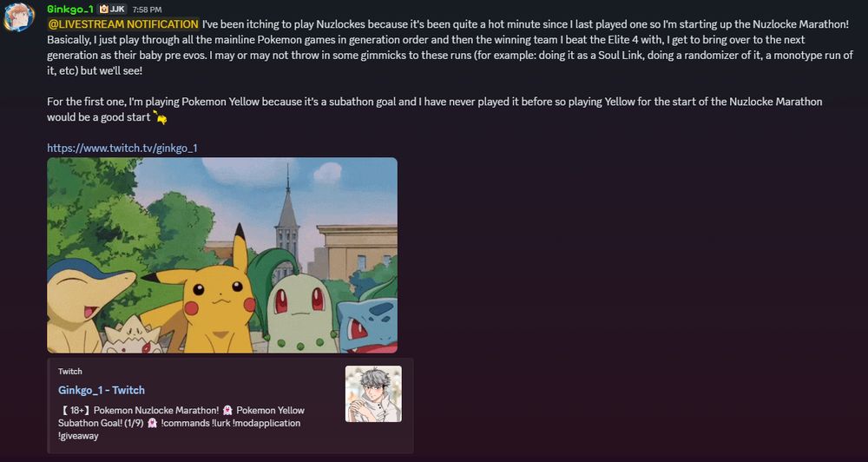
Task: Click the Ginkgo_1 username
Action: (70, 10)
